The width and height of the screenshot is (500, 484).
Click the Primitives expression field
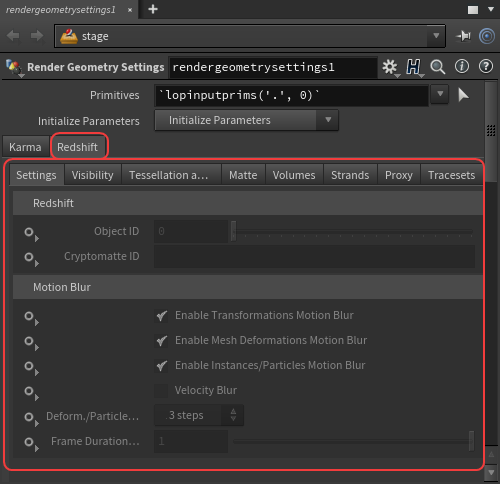coord(292,95)
